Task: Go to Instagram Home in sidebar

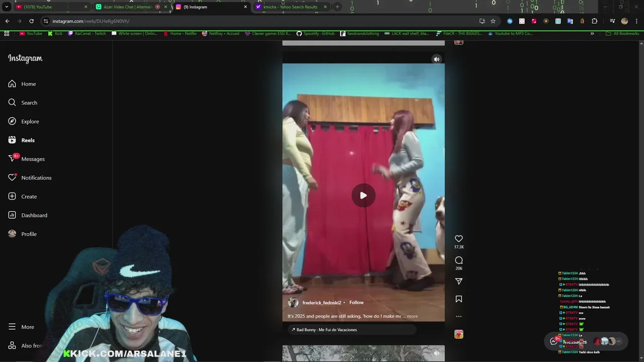Action: 22,84
